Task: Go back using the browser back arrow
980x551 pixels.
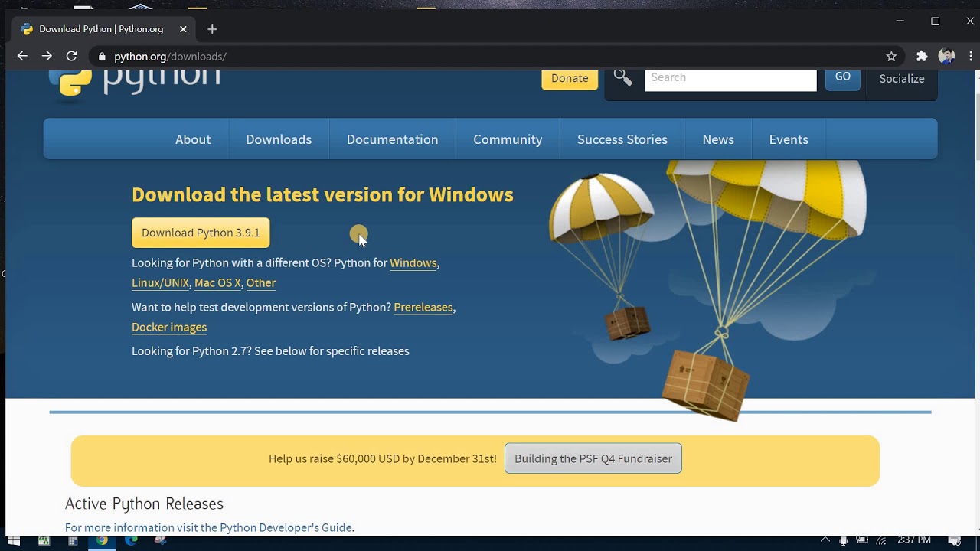Action: pos(22,56)
